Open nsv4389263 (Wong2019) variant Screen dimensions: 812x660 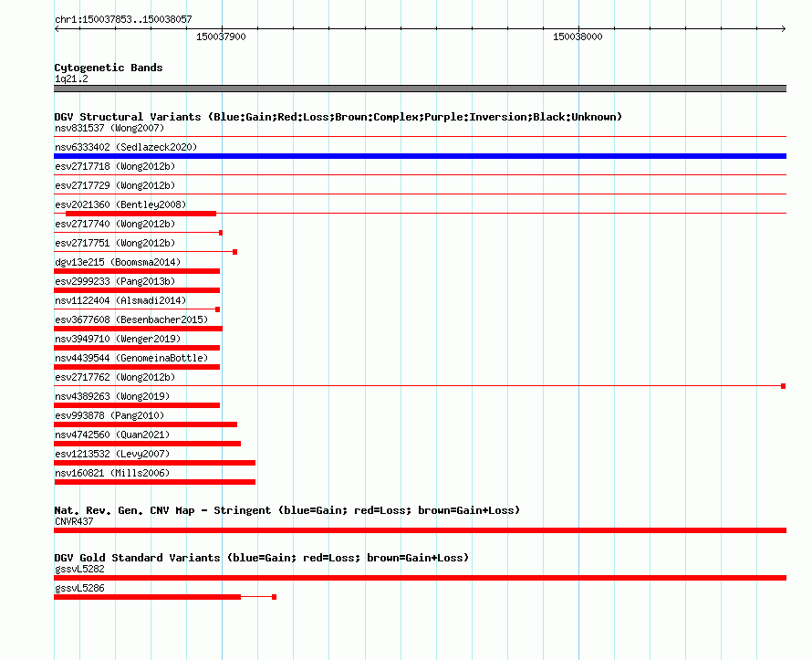pos(112,396)
